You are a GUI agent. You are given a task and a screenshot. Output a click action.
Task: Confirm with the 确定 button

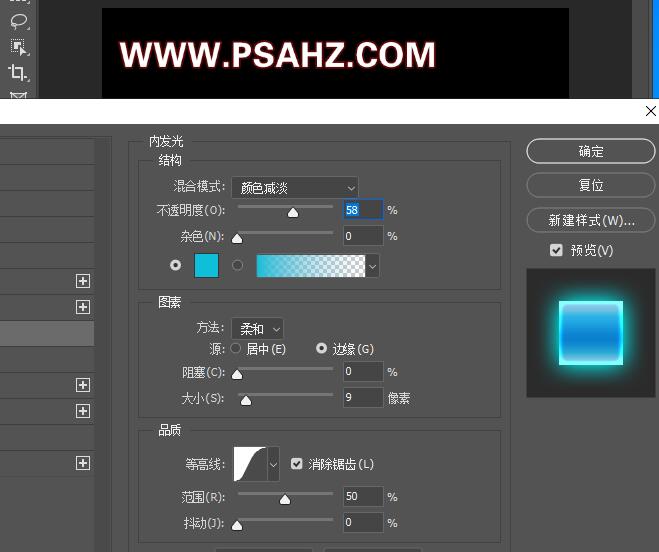[590, 151]
